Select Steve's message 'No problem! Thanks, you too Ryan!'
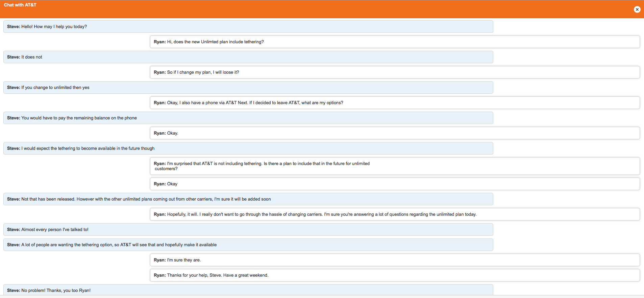 tap(248, 290)
